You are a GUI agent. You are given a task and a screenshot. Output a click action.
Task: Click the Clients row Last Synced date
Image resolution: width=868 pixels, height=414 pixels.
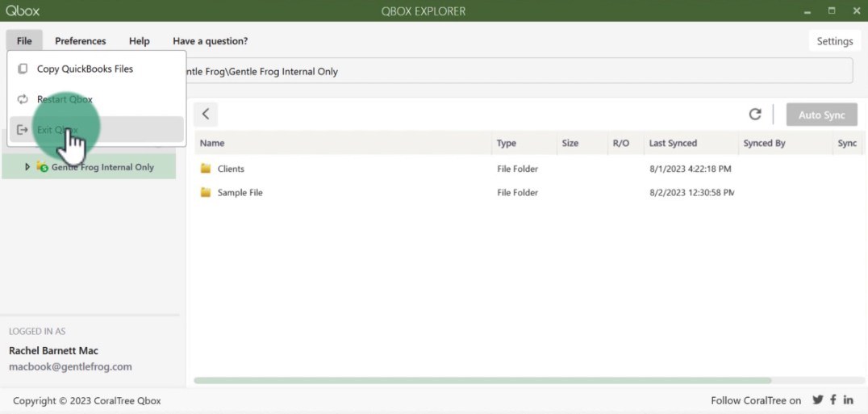click(x=691, y=169)
